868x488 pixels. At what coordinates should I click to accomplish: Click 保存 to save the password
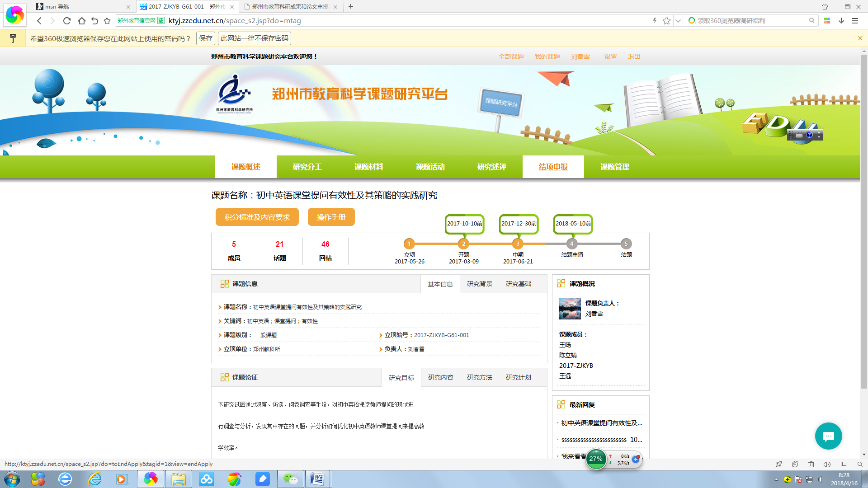point(206,38)
